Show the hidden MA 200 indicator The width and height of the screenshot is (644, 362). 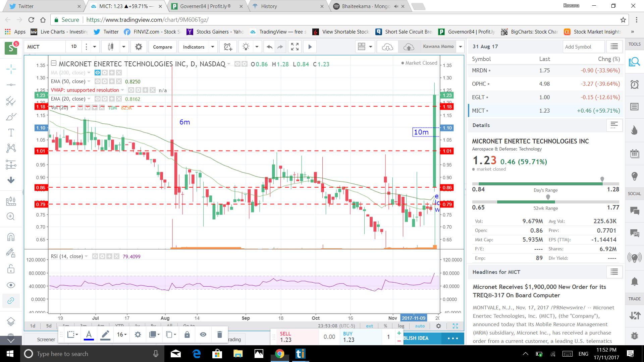pos(98,73)
